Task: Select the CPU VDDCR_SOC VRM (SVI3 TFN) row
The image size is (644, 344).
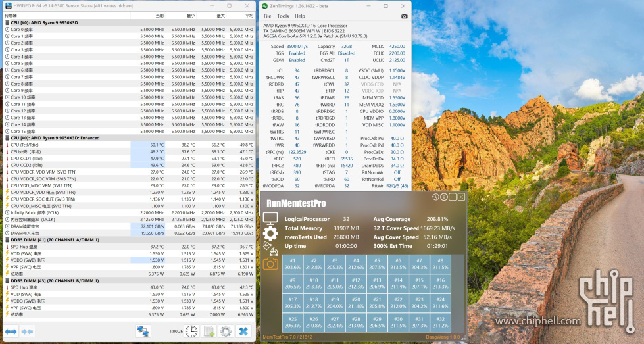Action: tap(129, 178)
